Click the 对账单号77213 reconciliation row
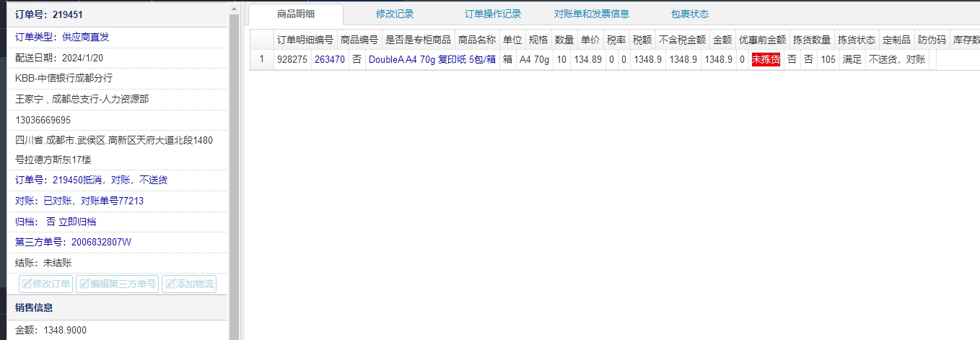Screen dimensions: 980x340 click(118, 201)
